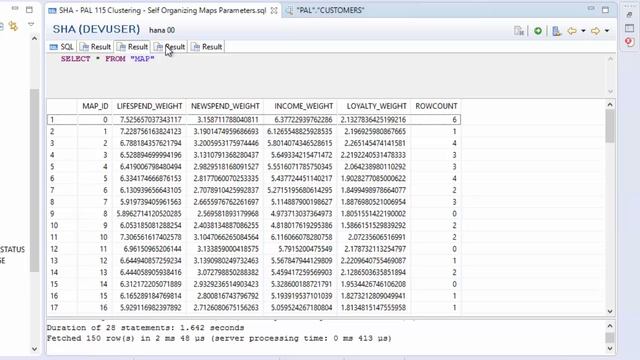
Task: Click the "Duration of 28 statements" console line
Action: tap(145, 328)
